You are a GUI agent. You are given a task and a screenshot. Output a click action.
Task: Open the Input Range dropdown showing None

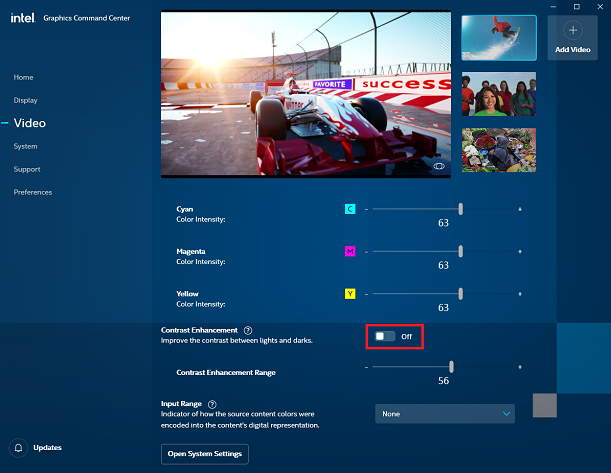coord(445,414)
